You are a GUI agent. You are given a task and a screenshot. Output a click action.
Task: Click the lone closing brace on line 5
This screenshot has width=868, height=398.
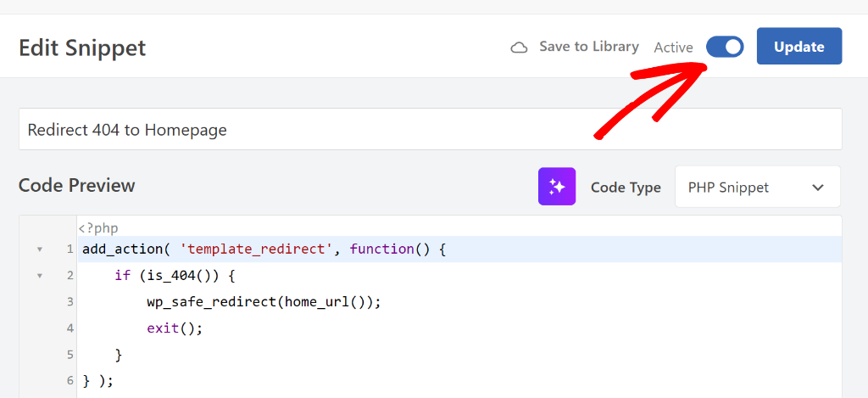point(119,355)
